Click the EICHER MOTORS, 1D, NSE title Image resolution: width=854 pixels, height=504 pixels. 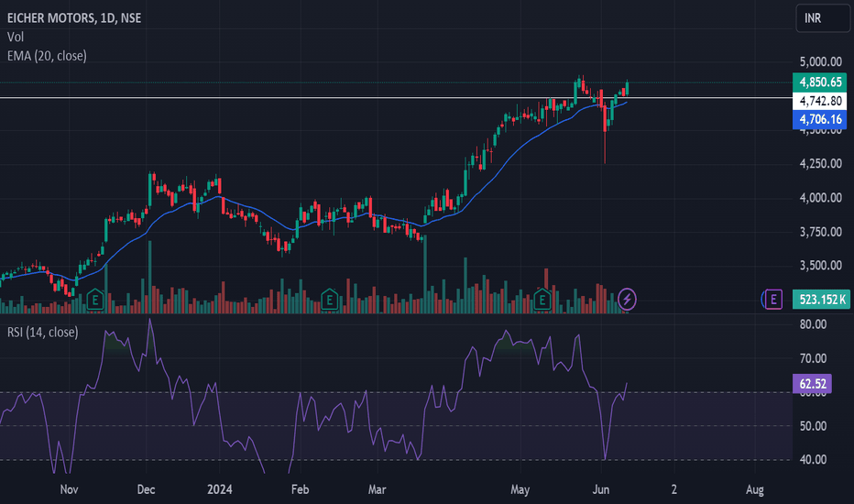tap(74, 18)
